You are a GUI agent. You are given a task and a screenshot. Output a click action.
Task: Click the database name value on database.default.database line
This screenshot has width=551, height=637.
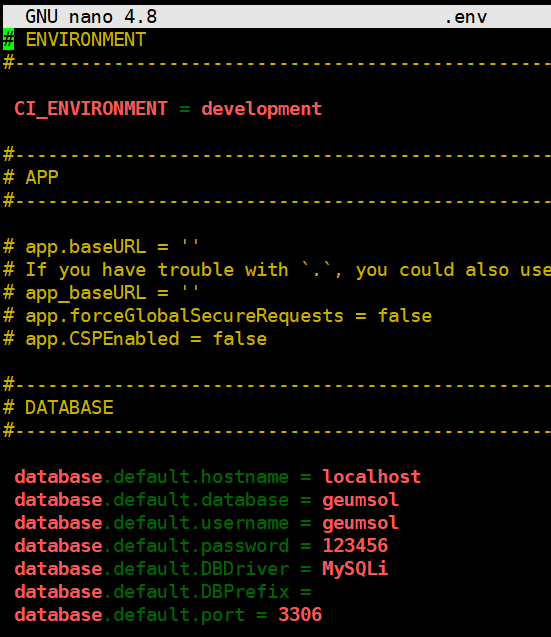(360, 500)
